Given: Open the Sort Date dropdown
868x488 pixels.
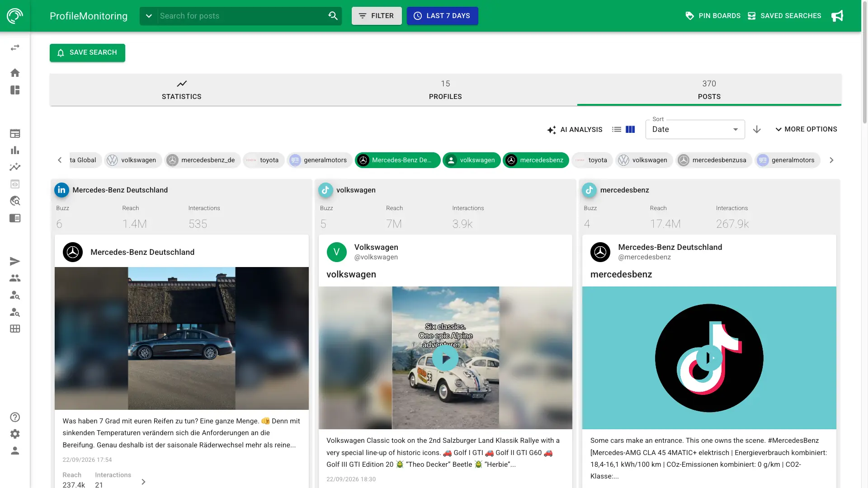Looking at the screenshot, I should coord(695,129).
